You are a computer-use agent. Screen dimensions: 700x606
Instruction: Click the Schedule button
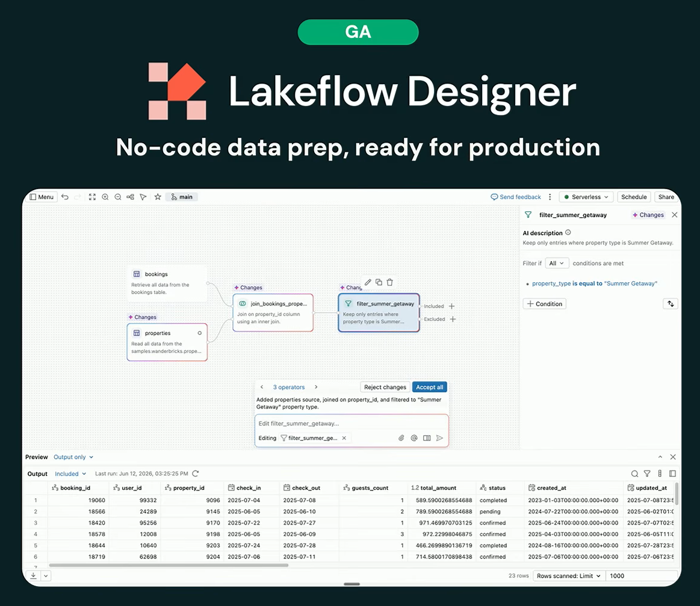click(x=634, y=197)
